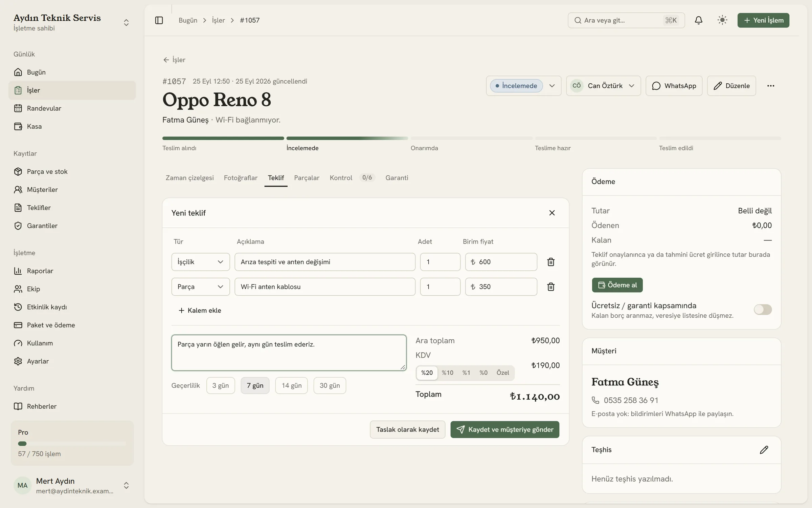This screenshot has height=508, width=812.
Task: Click Taslak olarak kaydet
Action: (407, 429)
